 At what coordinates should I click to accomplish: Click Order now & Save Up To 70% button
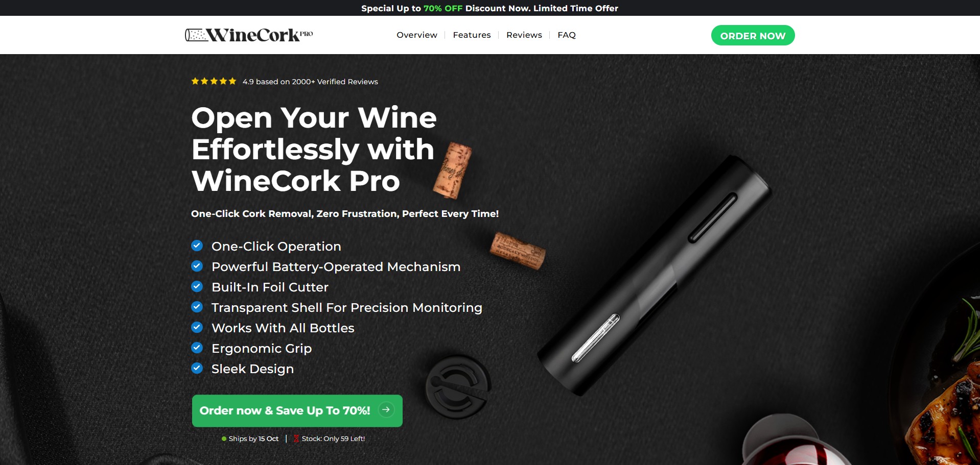297,411
